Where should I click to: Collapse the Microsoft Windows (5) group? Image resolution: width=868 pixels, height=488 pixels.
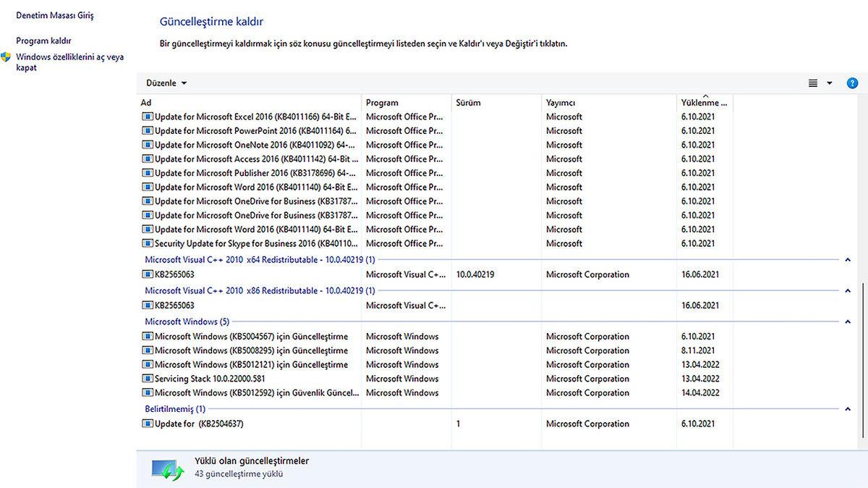tap(847, 321)
